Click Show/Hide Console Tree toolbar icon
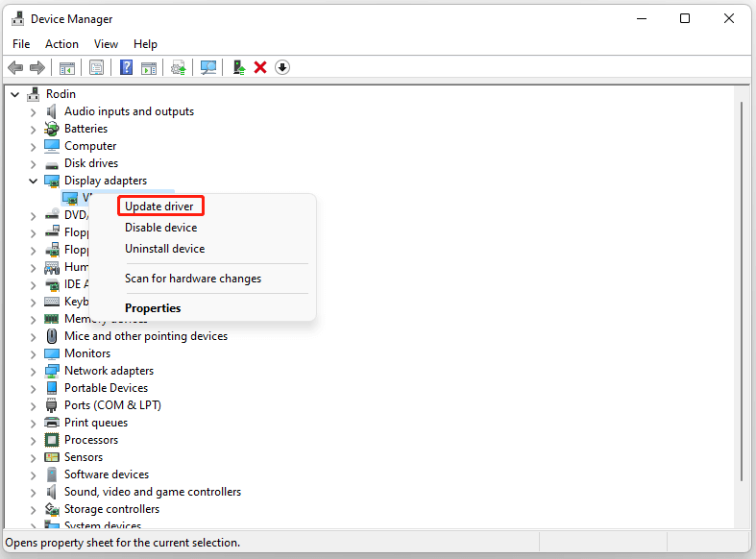The height and width of the screenshot is (559, 756). [x=67, y=67]
